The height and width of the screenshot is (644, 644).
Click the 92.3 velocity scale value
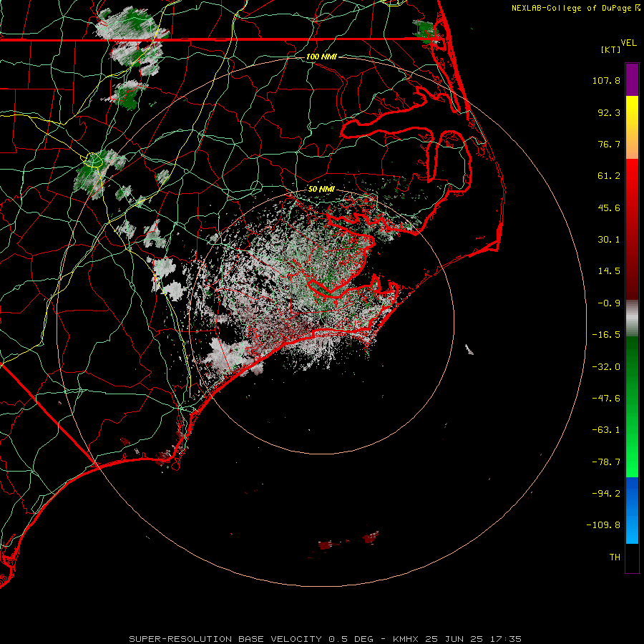coord(609,112)
